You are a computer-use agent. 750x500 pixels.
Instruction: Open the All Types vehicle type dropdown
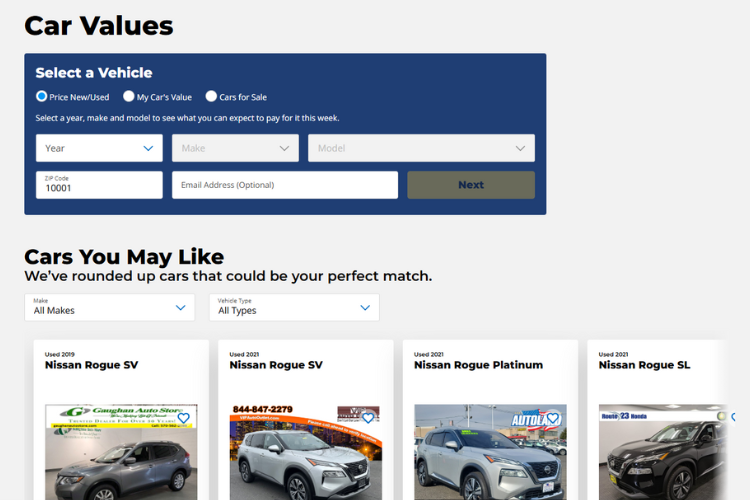294,307
